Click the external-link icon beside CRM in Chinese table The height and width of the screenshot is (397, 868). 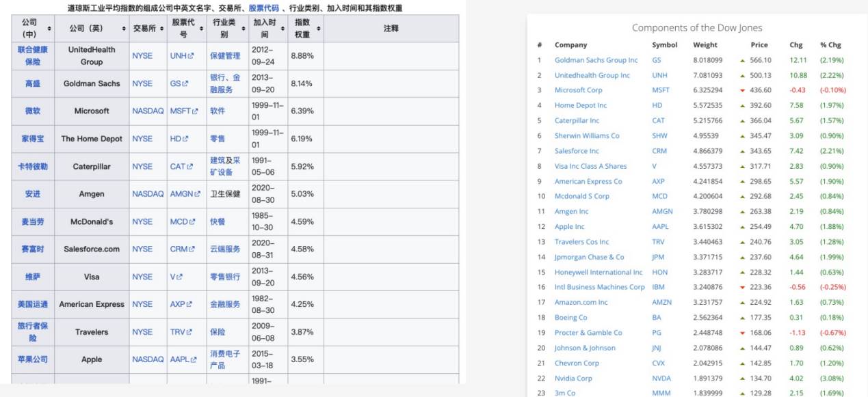tap(192, 249)
